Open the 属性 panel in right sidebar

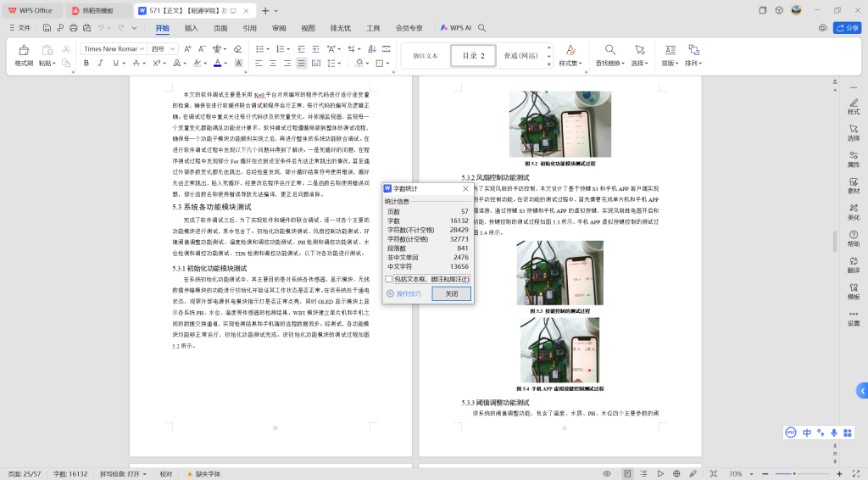pyautogui.click(x=854, y=159)
